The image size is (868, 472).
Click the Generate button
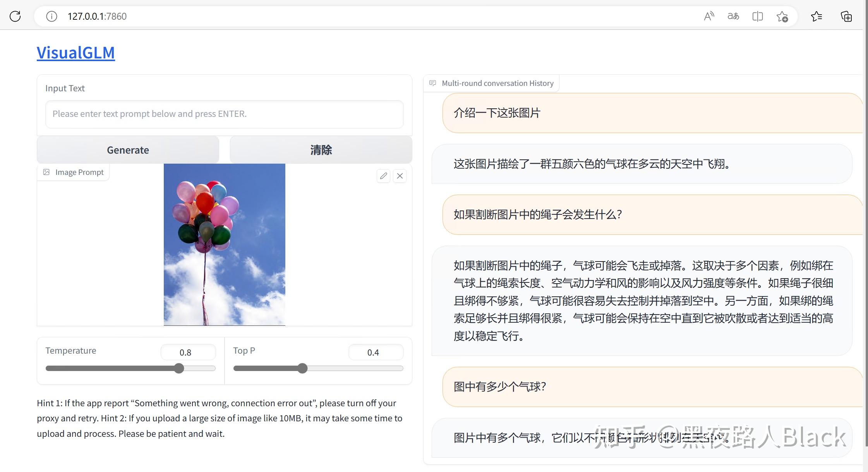128,150
